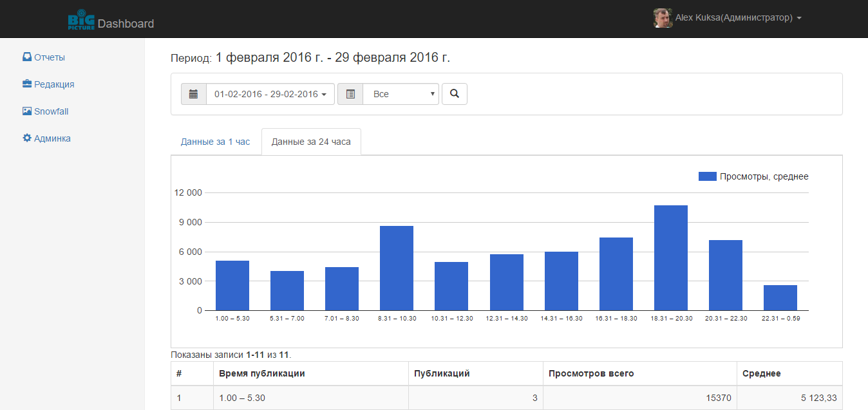The height and width of the screenshot is (410, 868).
Task: Click the tallest 18.31 – 20.30 bar
Action: click(671, 258)
